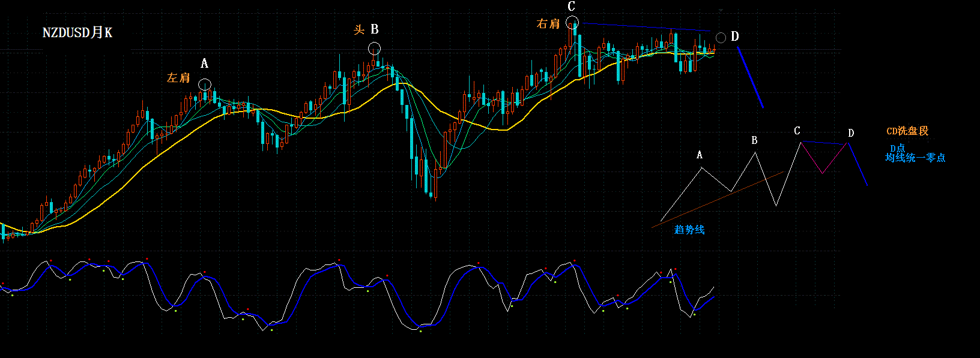Select the circle marker beside 右肩 label
Screen dimensions: 980x358
click(x=572, y=23)
